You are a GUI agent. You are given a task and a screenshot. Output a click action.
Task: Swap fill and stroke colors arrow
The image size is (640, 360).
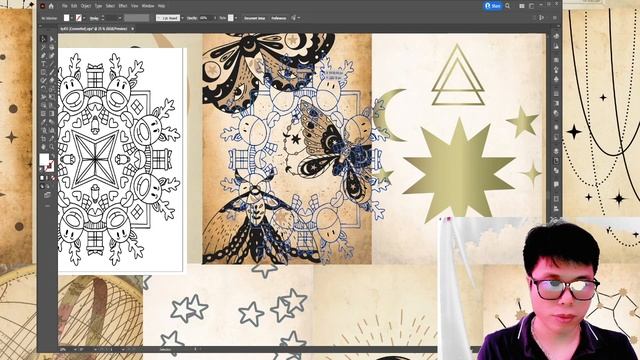[x=52, y=155]
